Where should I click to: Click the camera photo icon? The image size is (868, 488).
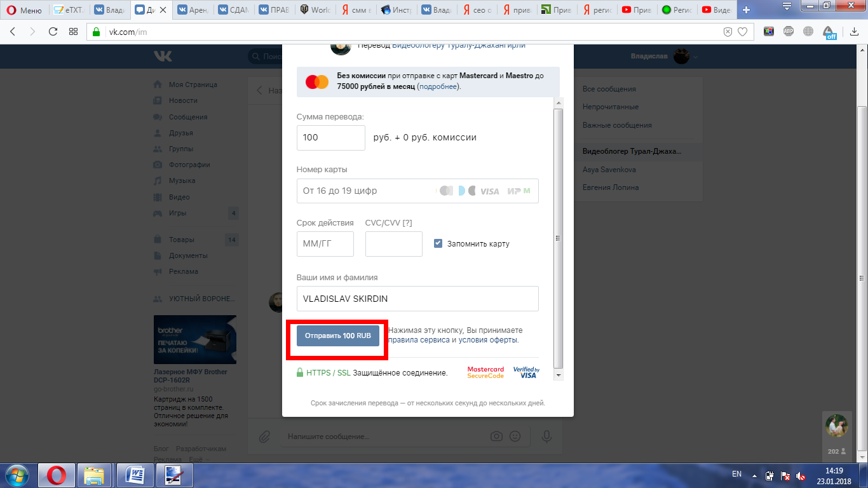(496, 437)
